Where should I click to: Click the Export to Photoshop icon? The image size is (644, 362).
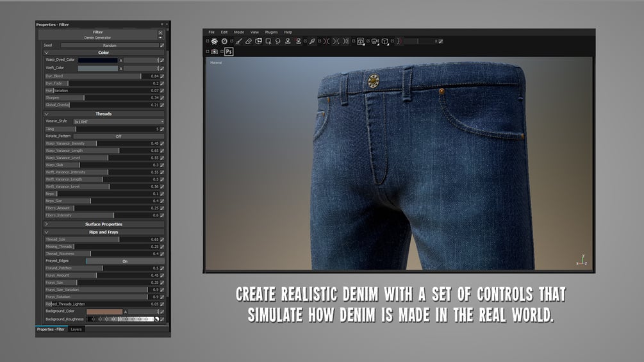tap(229, 52)
